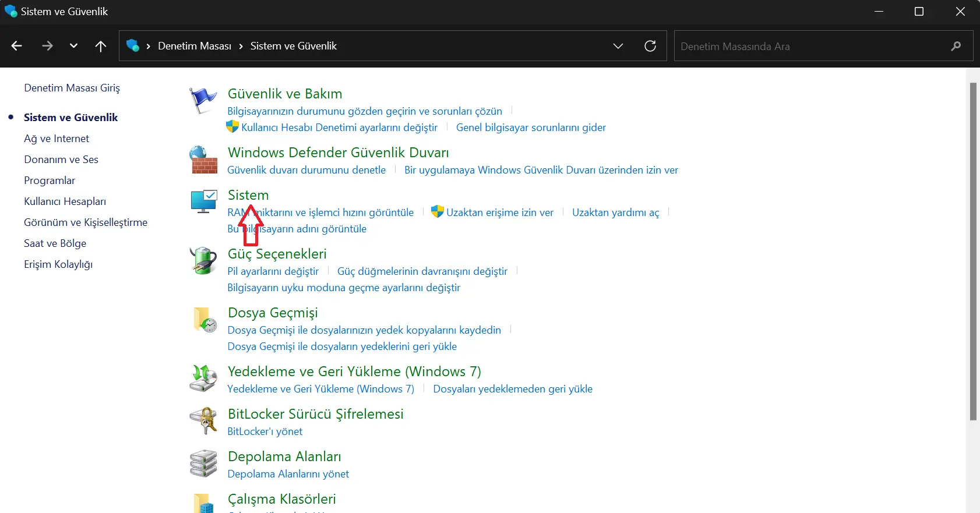Click Dosya Geçmişi ile yedeklerini geri yükle
Screen dimensions: 980x513
[342, 346]
